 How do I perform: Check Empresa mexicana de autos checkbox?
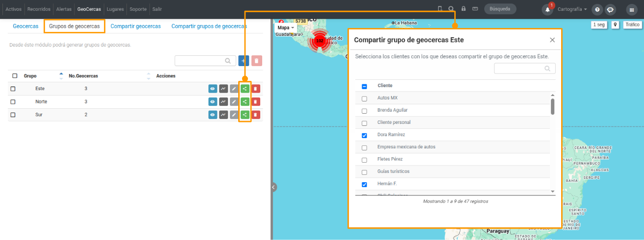(x=364, y=147)
